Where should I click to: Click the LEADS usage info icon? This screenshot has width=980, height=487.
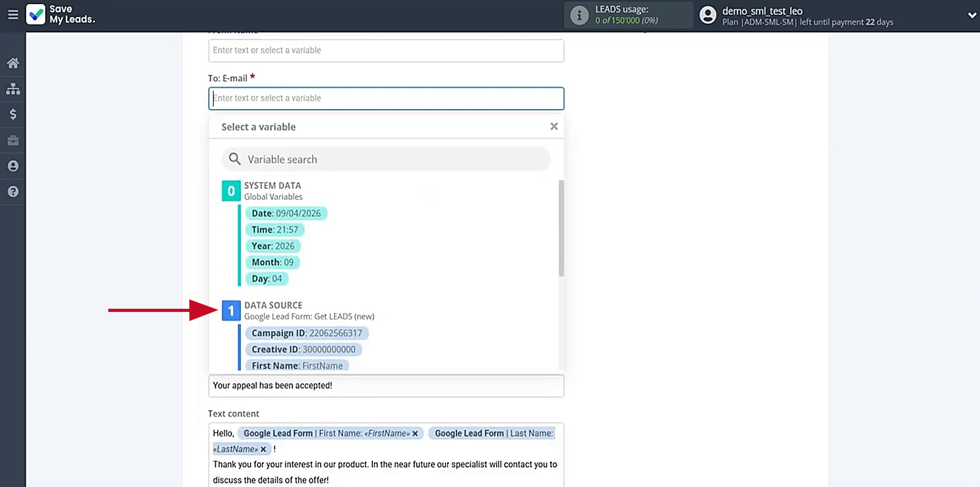click(579, 15)
